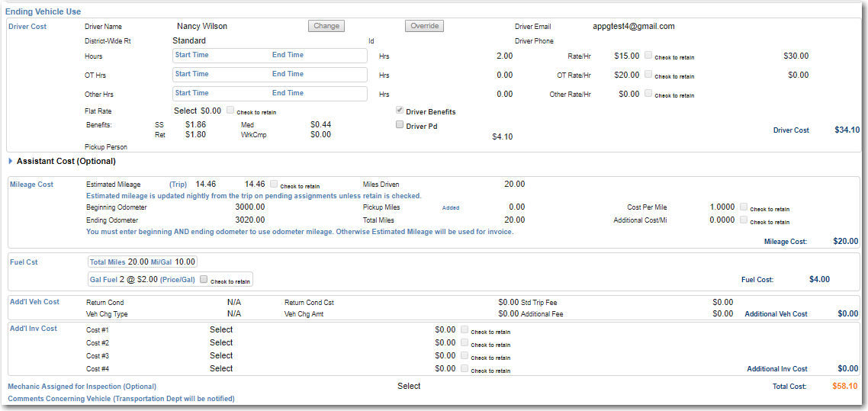Check retain box for Estimated Mileage
This screenshot has width=868, height=411.
(x=274, y=184)
